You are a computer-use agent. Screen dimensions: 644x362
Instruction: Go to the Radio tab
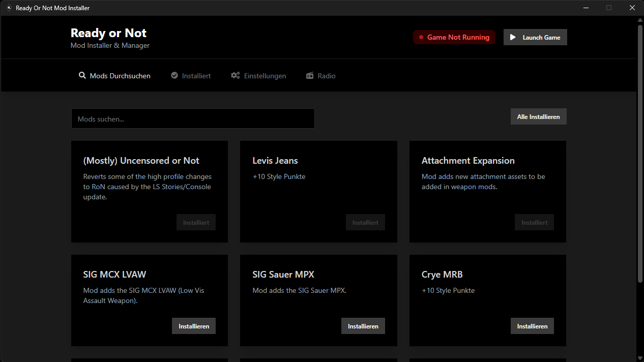click(321, 76)
